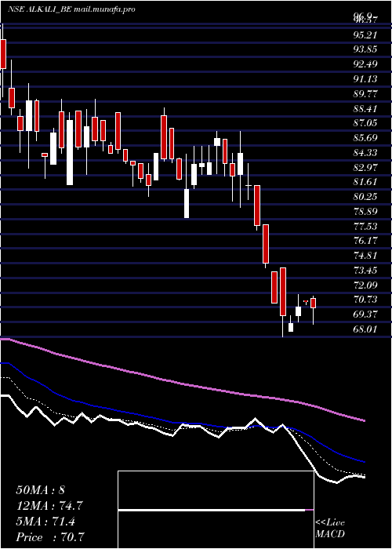Select the 72.09 price axis label
The width and height of the screenshot is (392, 549).
[365, 285]
